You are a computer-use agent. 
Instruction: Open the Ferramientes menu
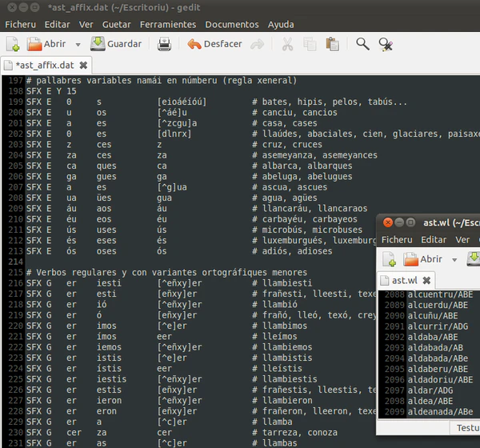tap(167, 24)
